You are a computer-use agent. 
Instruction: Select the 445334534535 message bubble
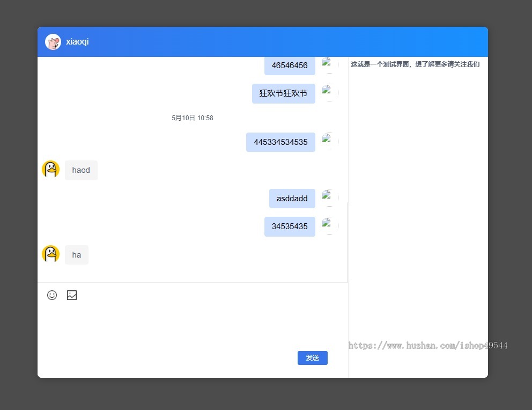(280, 142)
